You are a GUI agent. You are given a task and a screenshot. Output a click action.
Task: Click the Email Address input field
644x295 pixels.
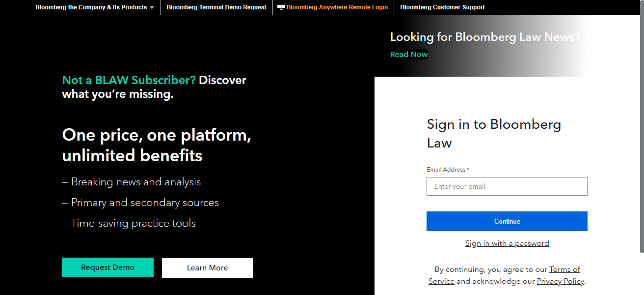pyautogui.click(x=507, y=186)
